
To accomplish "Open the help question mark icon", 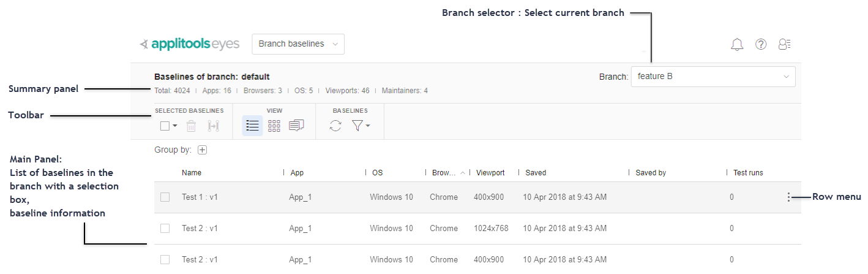I will click(761, 44).
